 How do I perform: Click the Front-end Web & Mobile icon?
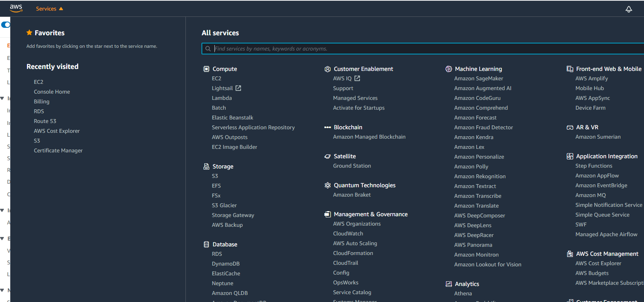(570, 69)
